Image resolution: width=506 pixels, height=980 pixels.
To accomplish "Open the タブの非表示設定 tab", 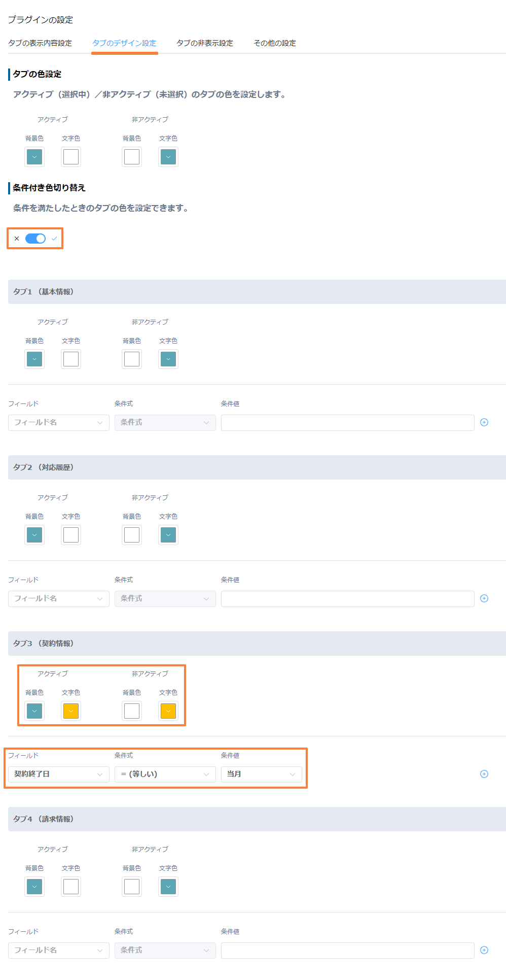I will [x=205, y=43].
